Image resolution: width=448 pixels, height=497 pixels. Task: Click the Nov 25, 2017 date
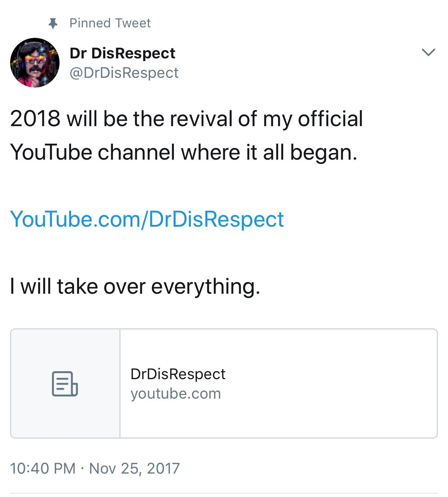134,469
